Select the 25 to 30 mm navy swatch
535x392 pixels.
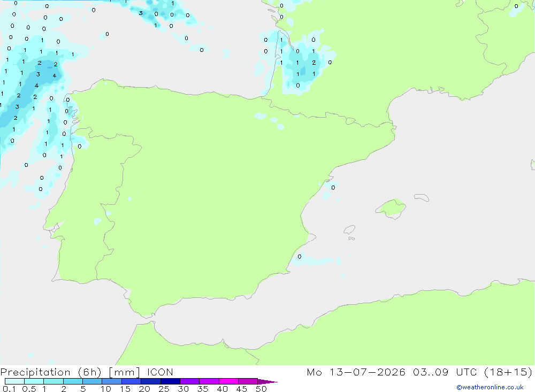(170, 381)
